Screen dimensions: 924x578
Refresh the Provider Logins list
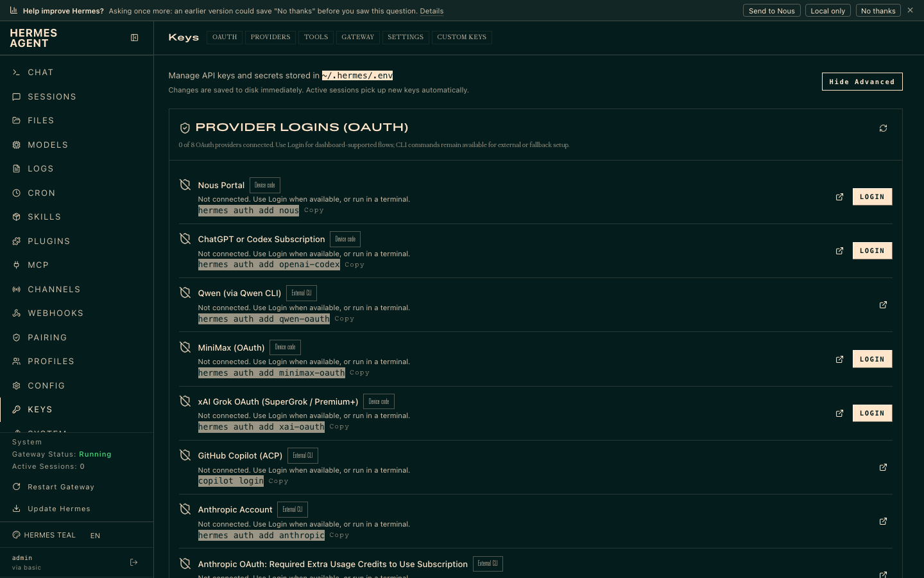tap(883, 128)
